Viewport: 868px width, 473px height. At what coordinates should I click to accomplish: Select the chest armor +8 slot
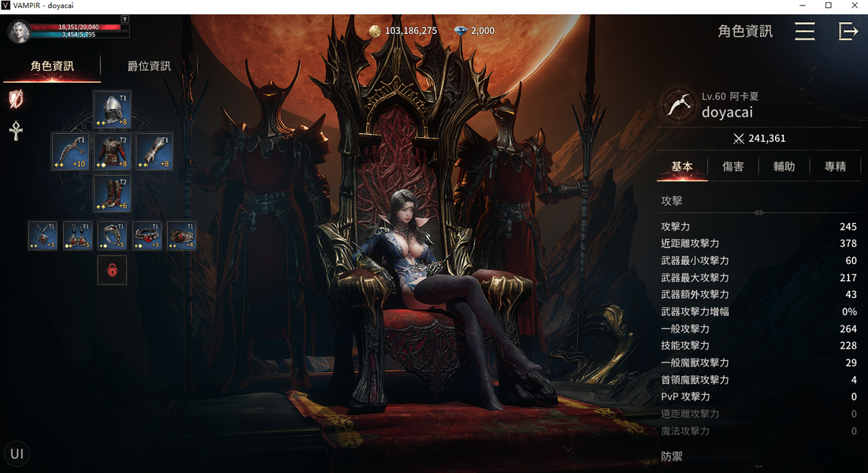tap(112, 151)
